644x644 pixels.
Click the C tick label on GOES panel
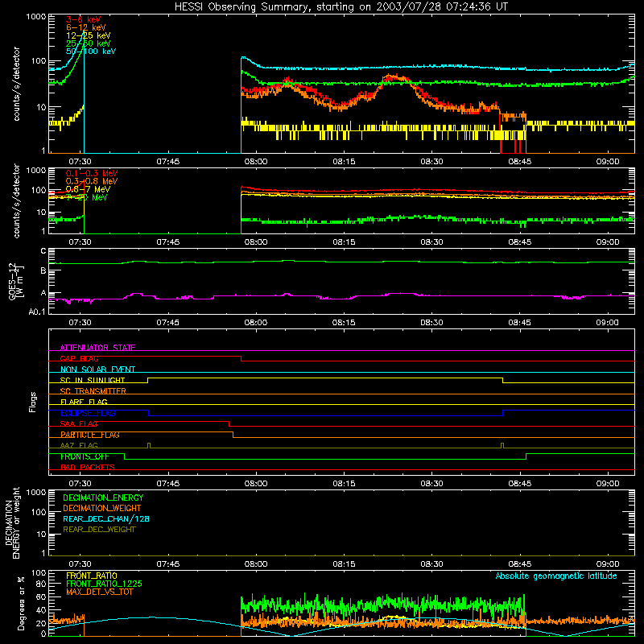pos(43,251)
